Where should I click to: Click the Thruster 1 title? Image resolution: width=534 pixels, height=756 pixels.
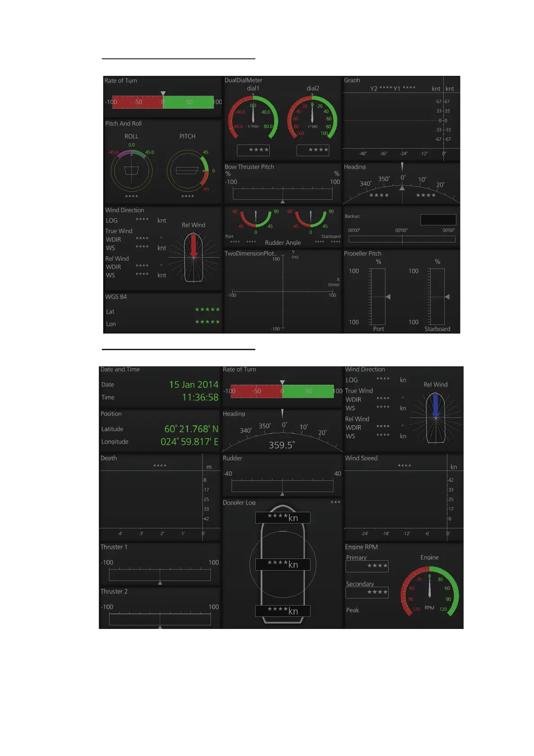pos(114,547)
